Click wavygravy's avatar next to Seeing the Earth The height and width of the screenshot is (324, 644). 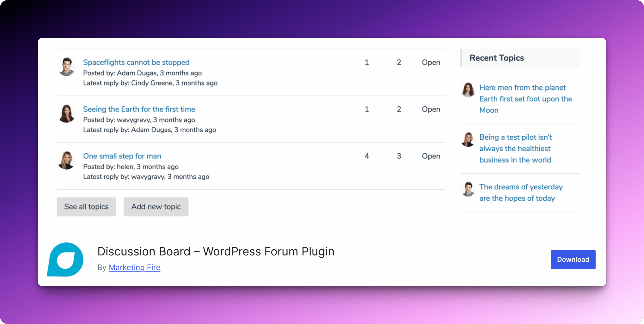[66, 113]
